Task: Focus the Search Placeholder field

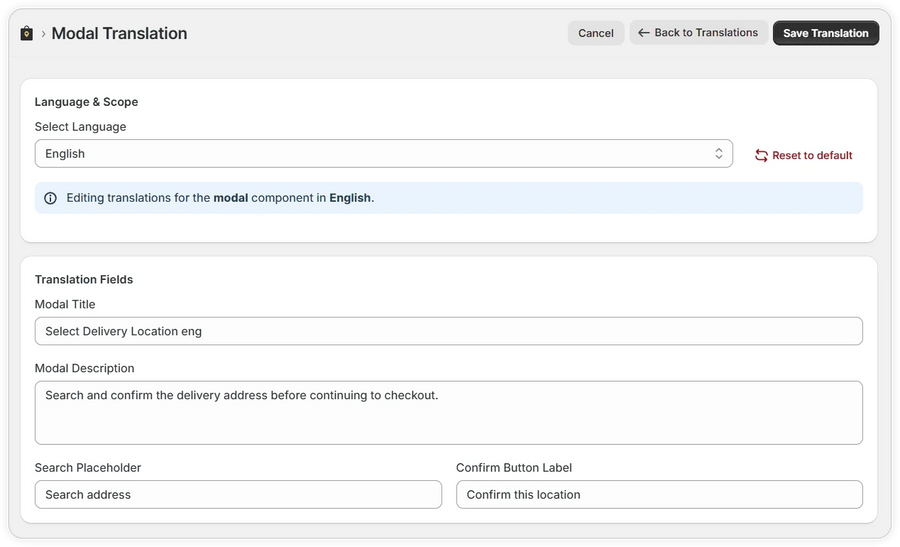Action: pos(238,494)
